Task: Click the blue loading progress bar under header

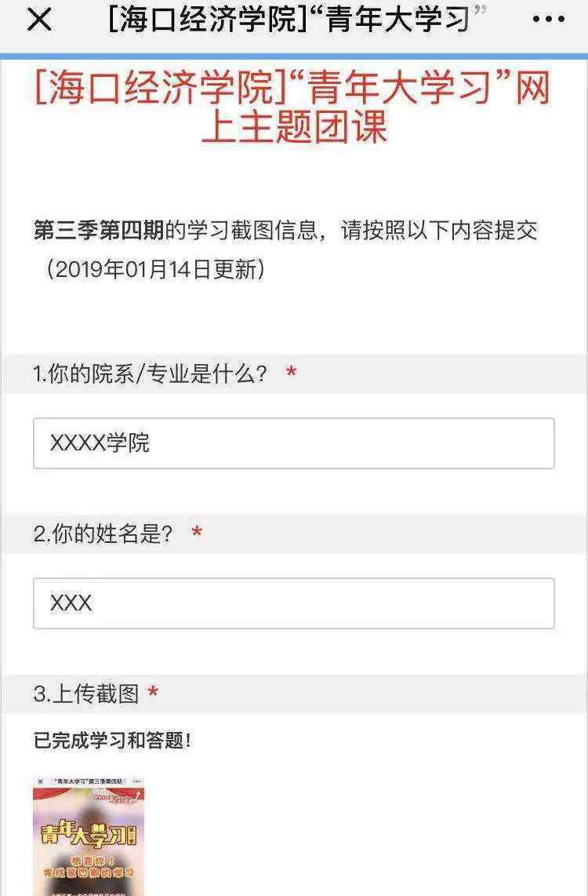Action: (x=294, y=56)
